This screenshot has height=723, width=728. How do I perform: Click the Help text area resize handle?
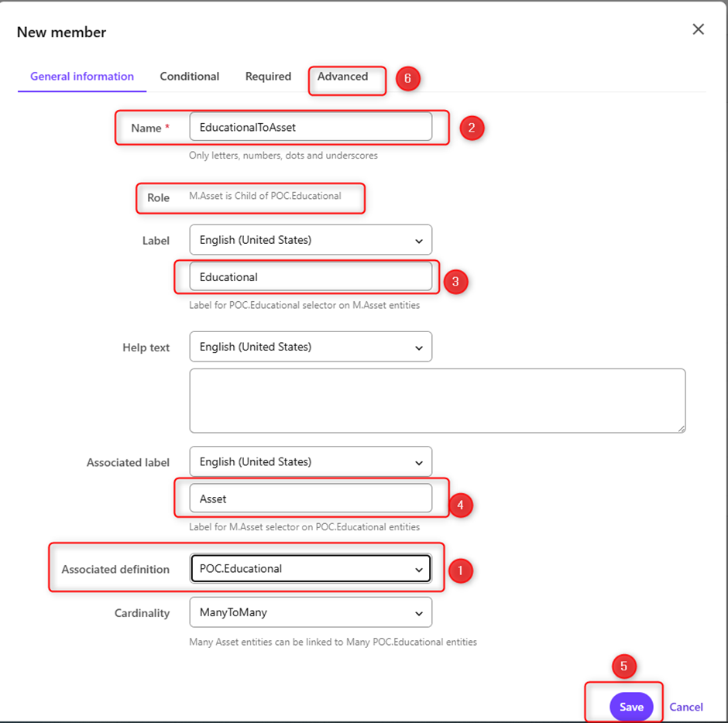(682, 429)
